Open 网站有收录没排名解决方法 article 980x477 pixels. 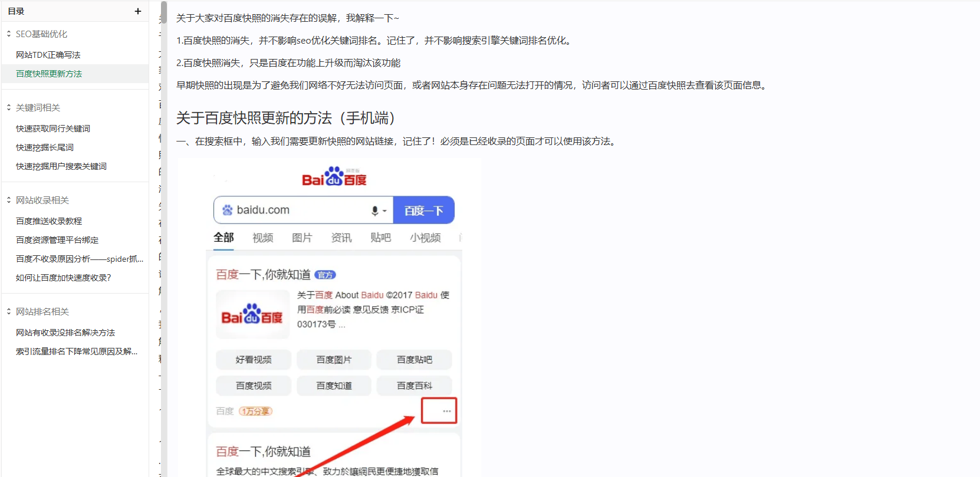click(x=65, y=333)
